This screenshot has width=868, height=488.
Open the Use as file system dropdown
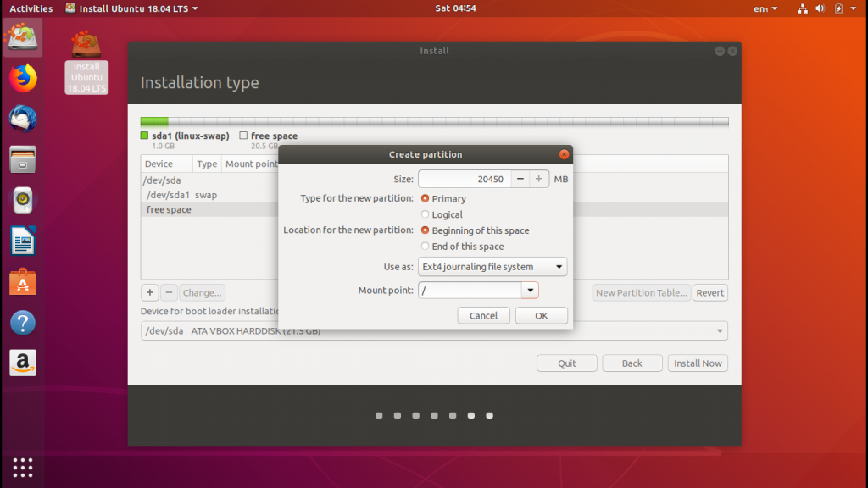coord(492,267)
